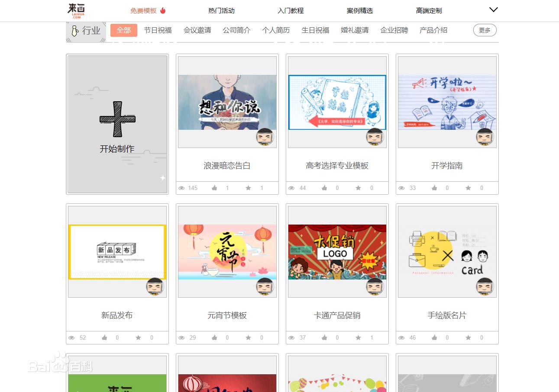Screen dimensions: 559x392
Task: Expand the header dropdown chevron arrow
Action: click(x=493, y=10)
